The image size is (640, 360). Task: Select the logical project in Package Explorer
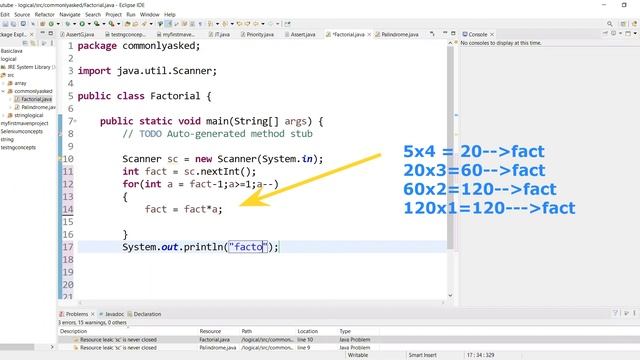click(x=8, y=59)
